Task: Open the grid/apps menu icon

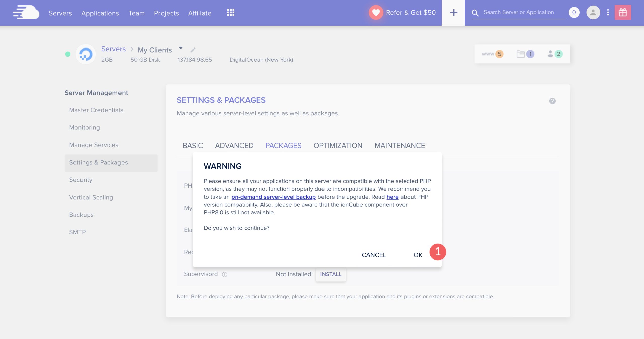Action: tap(230, 12)
